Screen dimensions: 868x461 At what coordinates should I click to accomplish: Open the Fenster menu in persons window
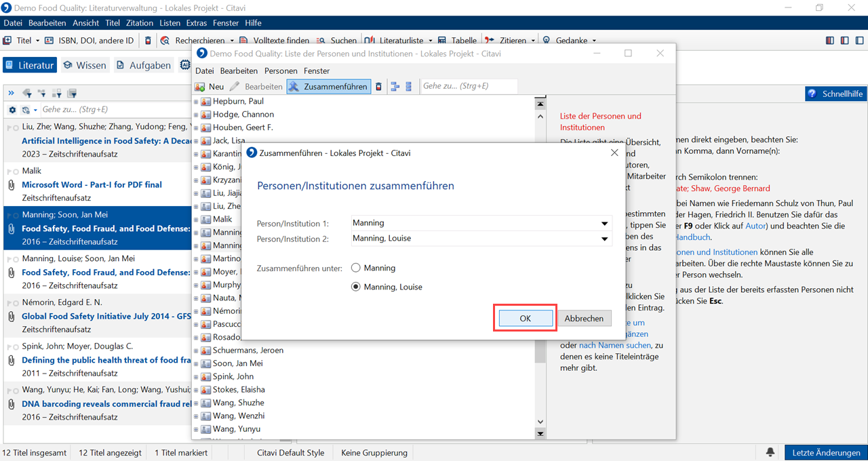click(x=317, y=71)
